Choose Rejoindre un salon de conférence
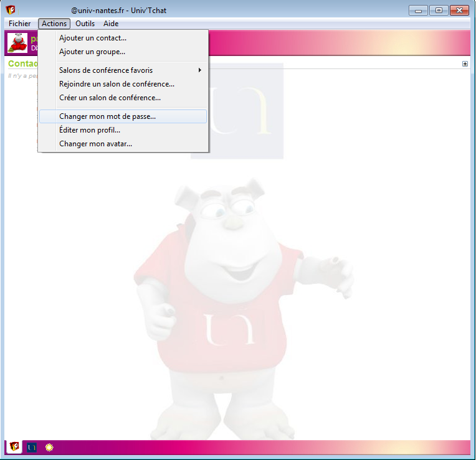476x460 pixels. coord(117,84)
